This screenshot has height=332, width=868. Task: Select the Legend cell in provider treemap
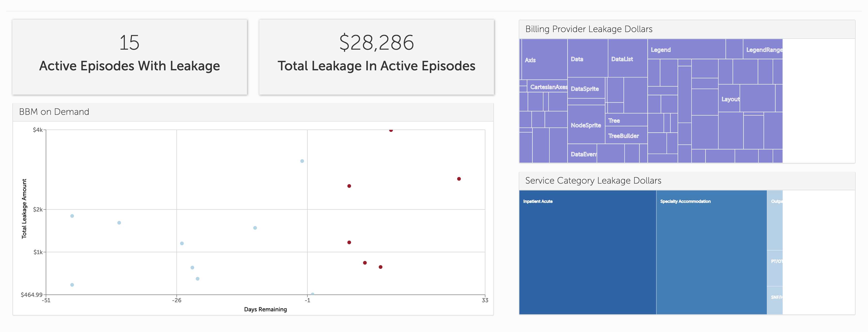[x=686, y=49]
